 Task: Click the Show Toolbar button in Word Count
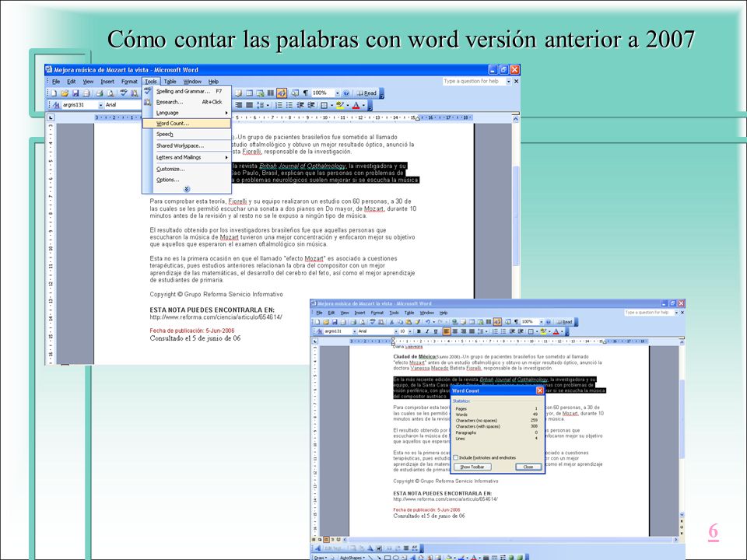coord(472,467)
